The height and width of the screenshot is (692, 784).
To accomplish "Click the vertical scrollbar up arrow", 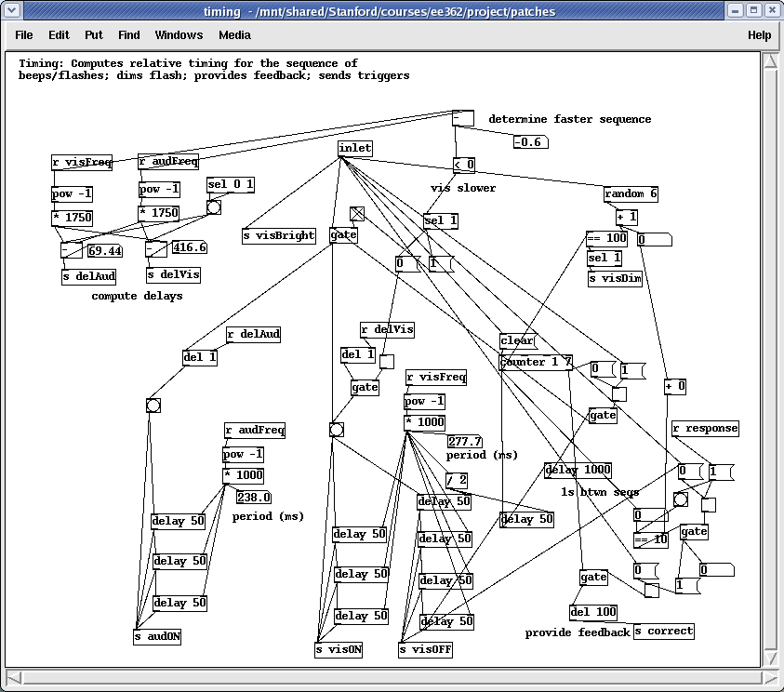I will pos(771,60).
